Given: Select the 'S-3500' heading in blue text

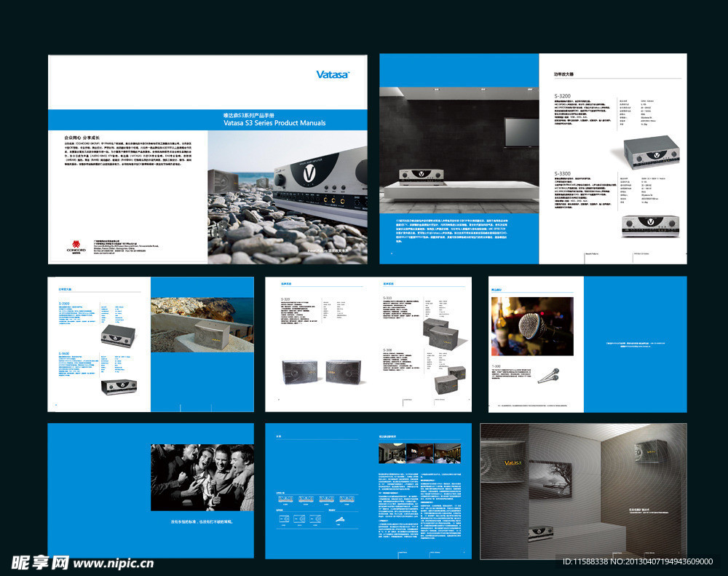Looking at the screenshot, I should coord(64,304).
